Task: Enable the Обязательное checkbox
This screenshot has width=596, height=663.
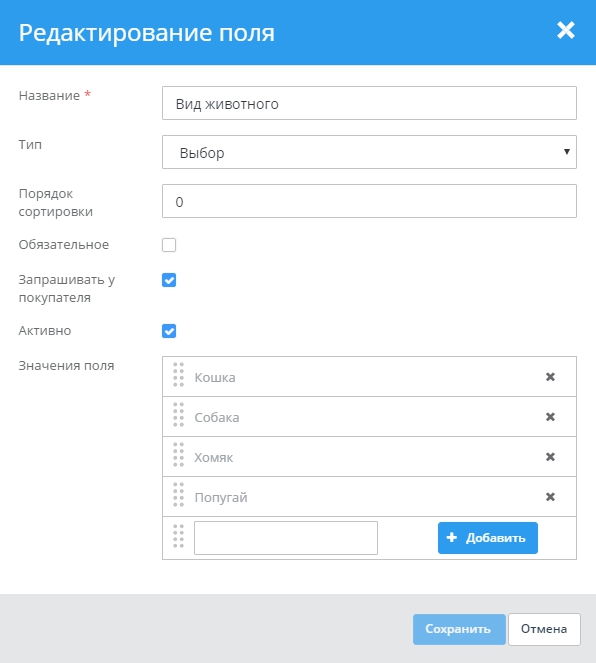Action: (x=169, y=245)
